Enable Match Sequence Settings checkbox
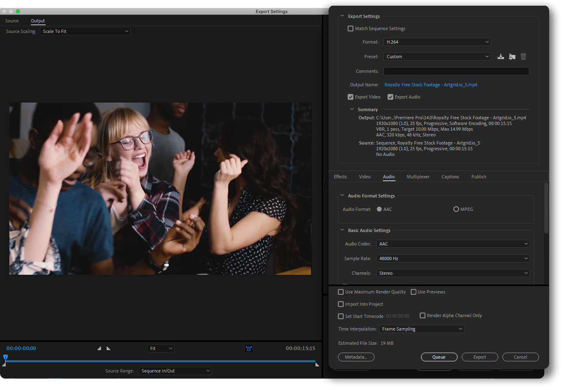Viewport: 561px width, 392px height. coord(351,28)
